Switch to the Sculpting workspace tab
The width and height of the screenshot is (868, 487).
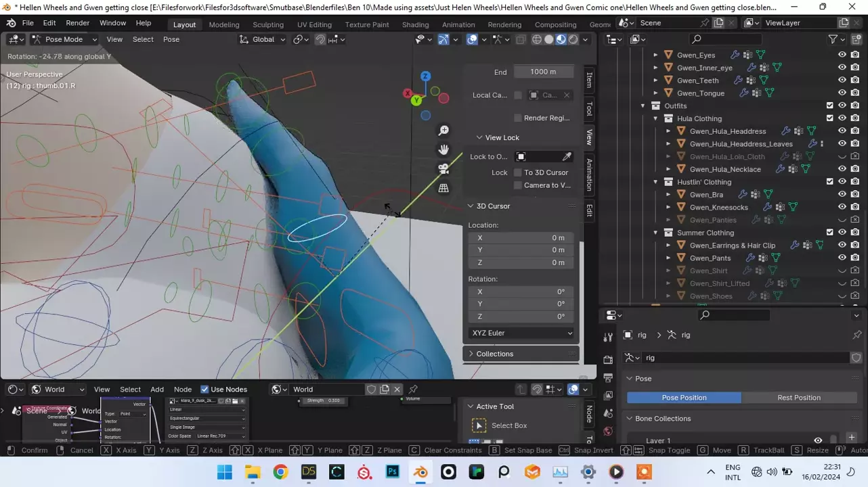point(268,24)
